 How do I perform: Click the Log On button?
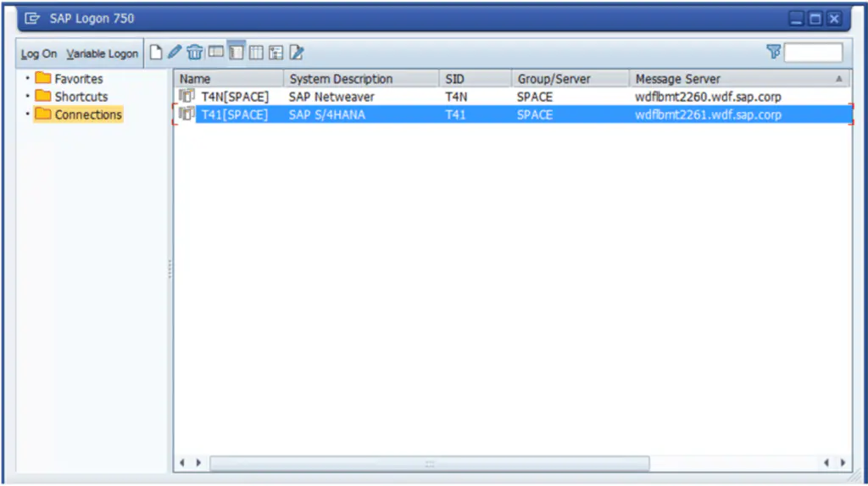(39, 53)
